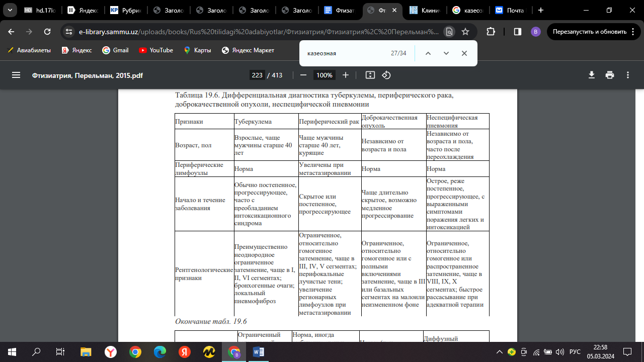
Task: Click the address bar URL
Action: (x=259, y=31)
